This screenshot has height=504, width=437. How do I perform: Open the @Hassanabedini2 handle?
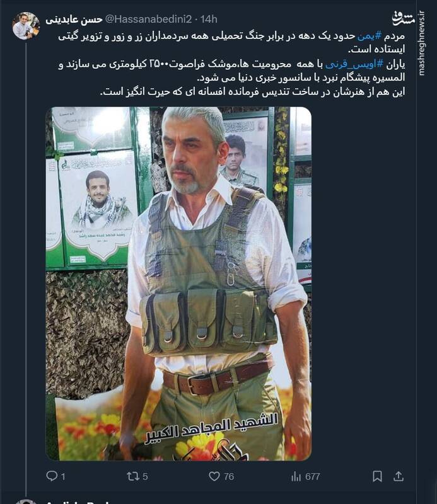point(148,20)
